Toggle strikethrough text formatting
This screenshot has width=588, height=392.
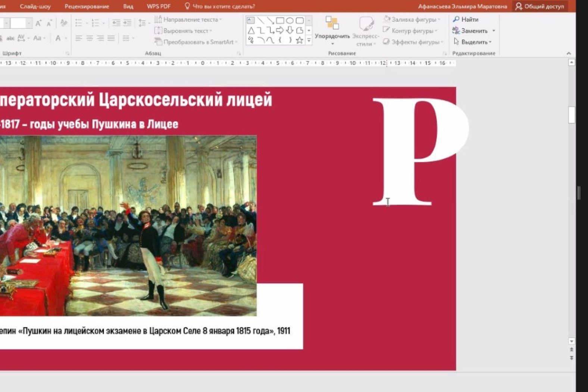(x=10, y=38)
